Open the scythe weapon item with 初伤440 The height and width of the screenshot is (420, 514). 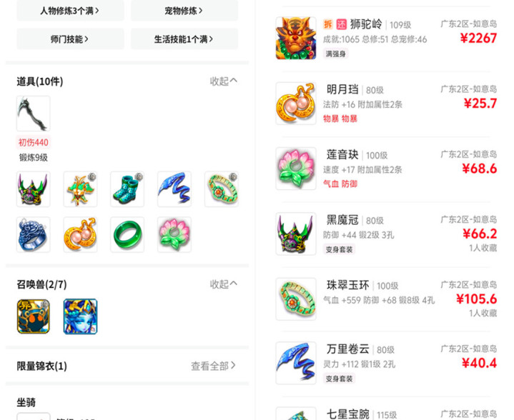[33, 114]
